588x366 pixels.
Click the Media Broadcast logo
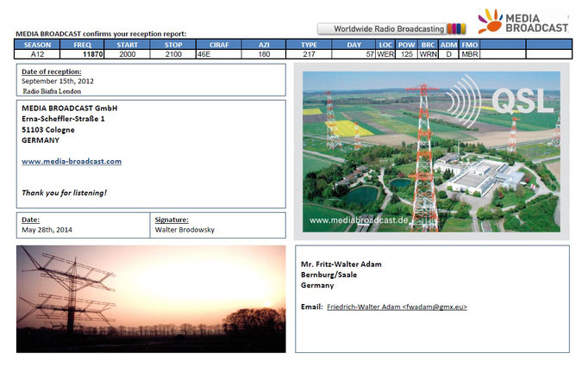point(522,22)
